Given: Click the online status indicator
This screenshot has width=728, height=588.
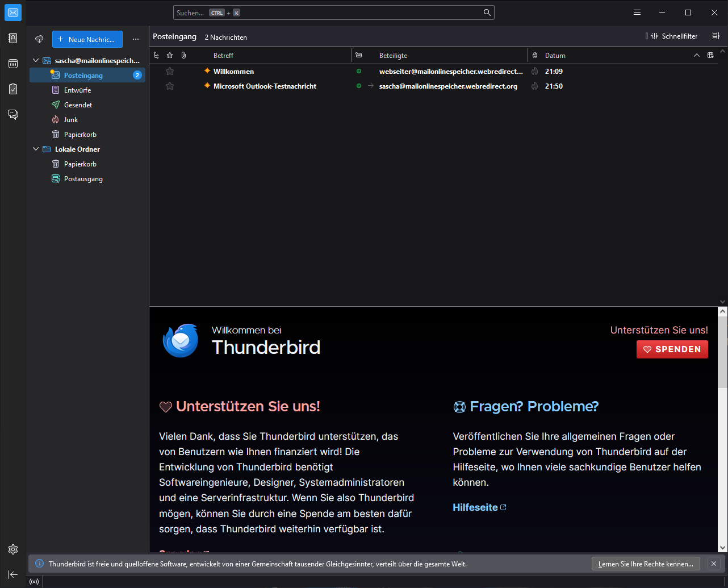Looking at the screenshot, I should [x=34, y=582].
